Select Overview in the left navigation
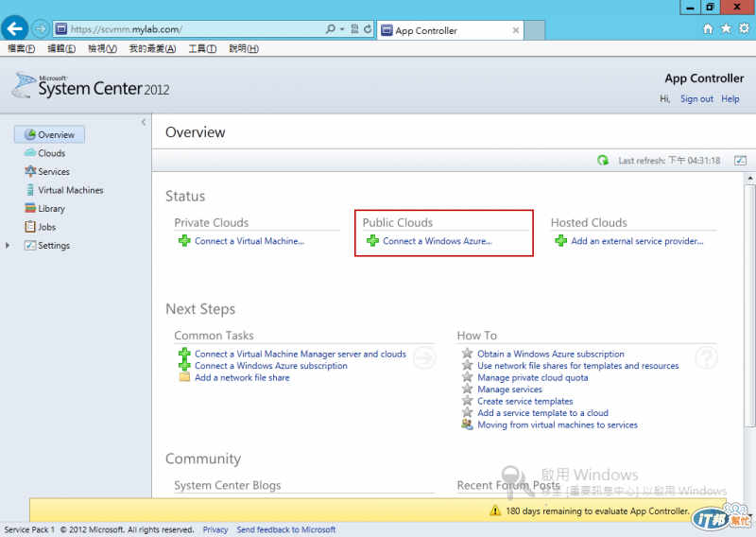756x537 pixels. tap(50, 134)
